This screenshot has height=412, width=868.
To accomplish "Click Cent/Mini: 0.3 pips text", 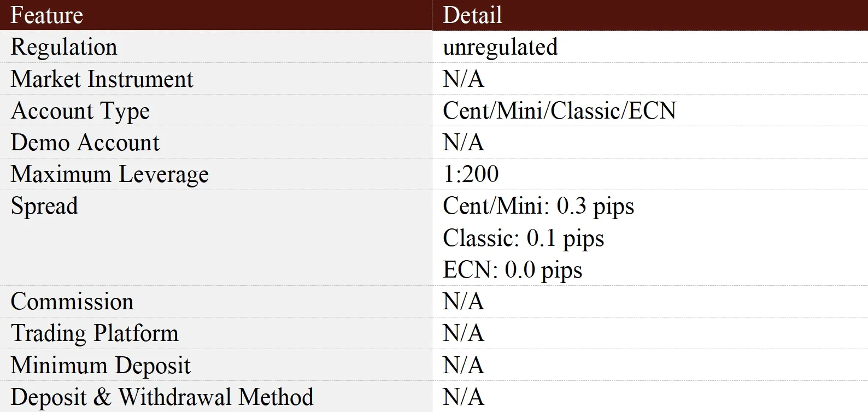I will [x=538, y=207].
